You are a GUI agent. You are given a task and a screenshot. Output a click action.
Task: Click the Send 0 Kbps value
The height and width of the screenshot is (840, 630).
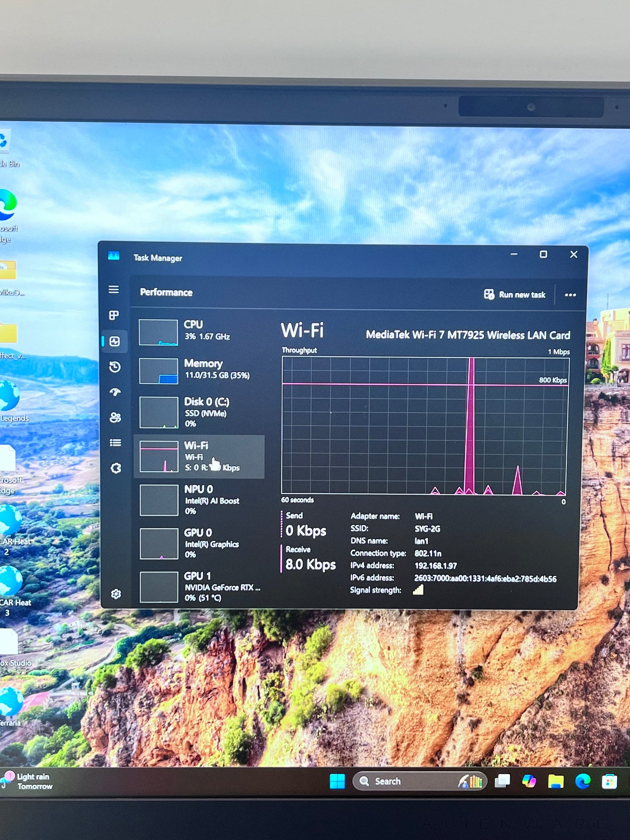[306, 531]
